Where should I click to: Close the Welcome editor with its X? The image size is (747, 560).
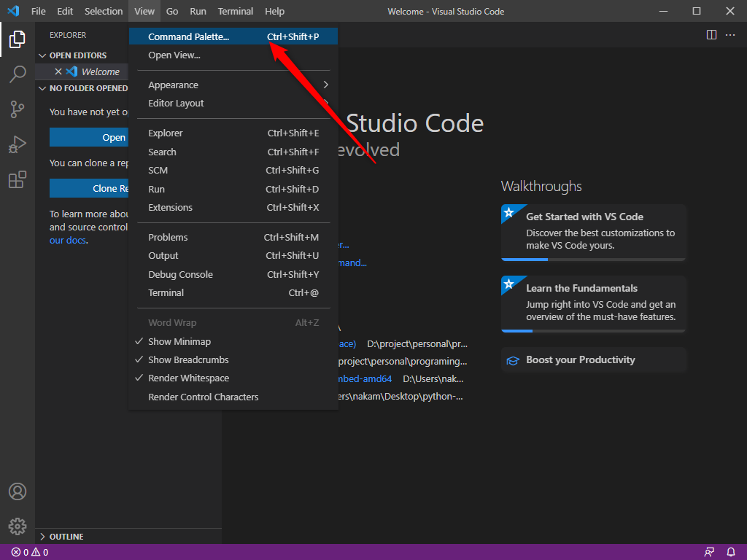pos(58,71)
